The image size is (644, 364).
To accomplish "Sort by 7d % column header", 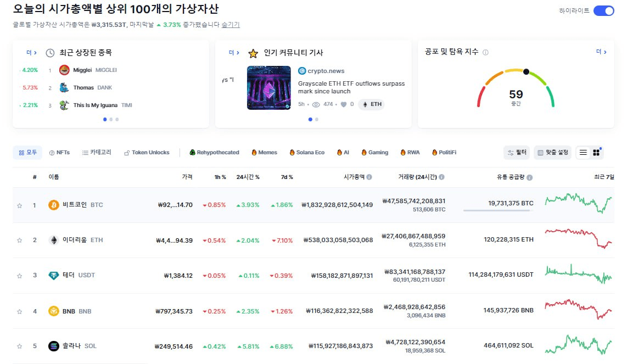I will [287, 177].
